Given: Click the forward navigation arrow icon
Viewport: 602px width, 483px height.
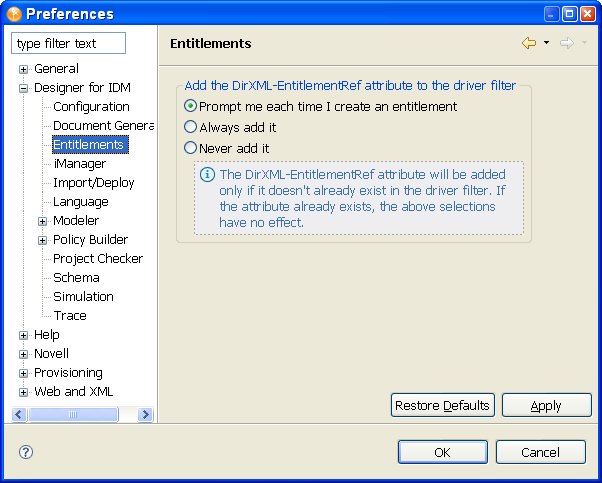Looking at the screenshot, I should [x=567, y=43].
